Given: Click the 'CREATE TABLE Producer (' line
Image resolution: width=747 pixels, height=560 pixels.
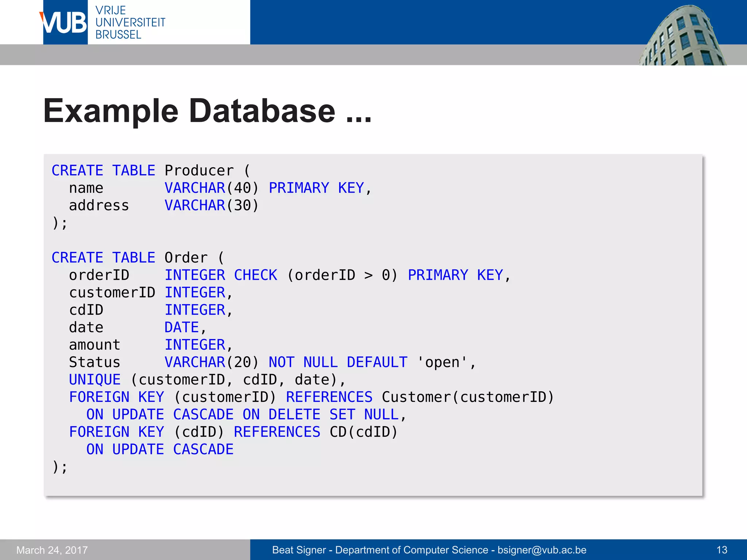Looking at the screenshot, I should 151,171.
